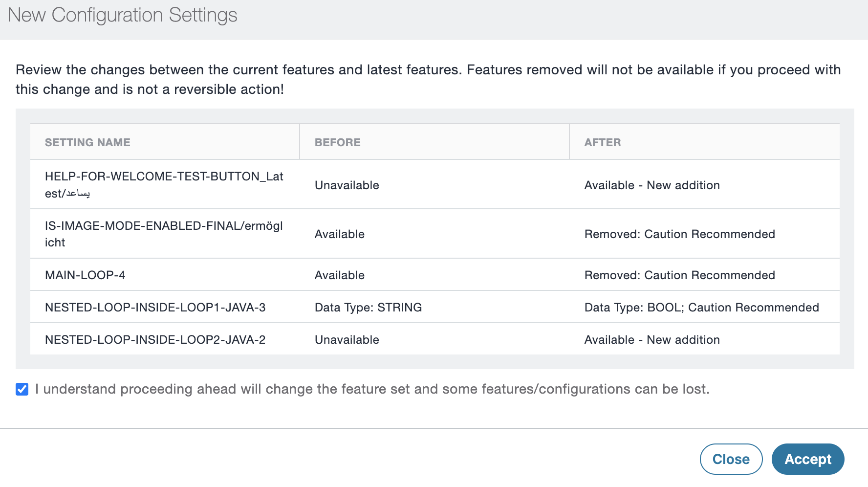Click Data Type: BOOL; Caution Recommended value
Screen dimensions: 868x487
[x=701, y=307]
